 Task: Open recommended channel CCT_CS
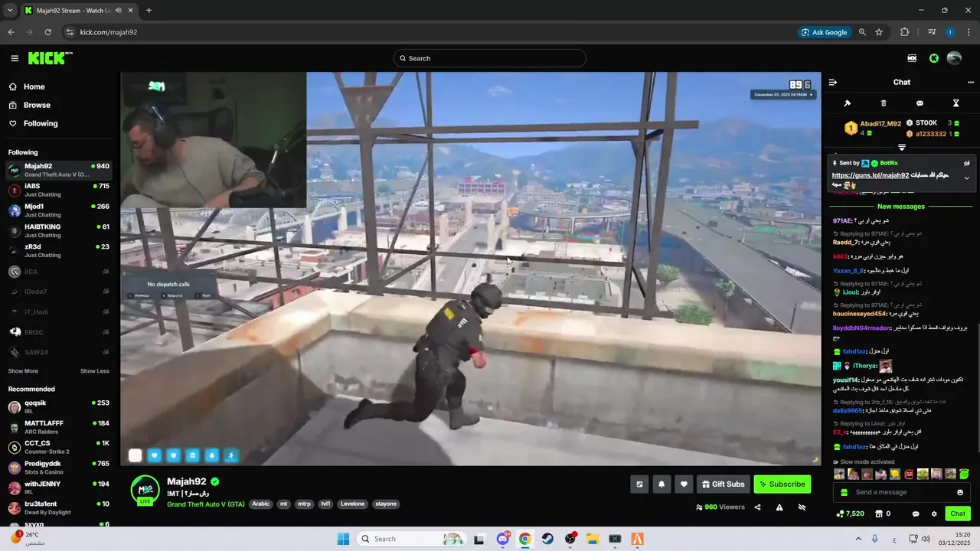click(59, 448)
